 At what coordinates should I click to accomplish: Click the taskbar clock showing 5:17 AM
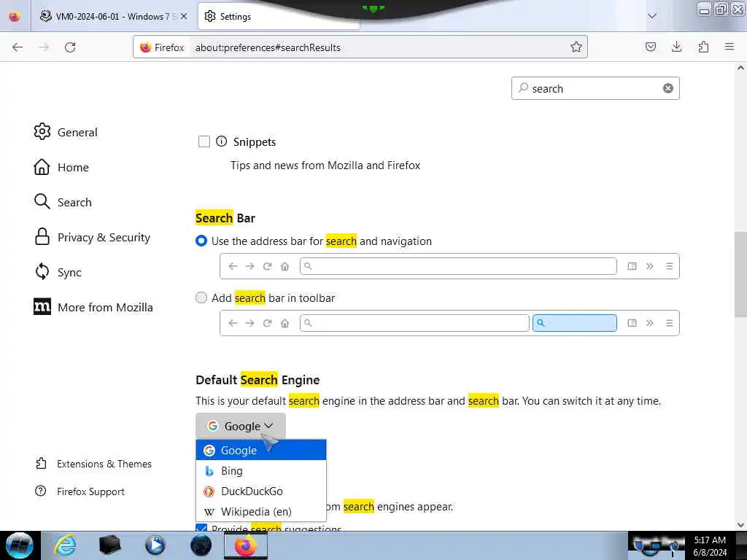point(710,545)
